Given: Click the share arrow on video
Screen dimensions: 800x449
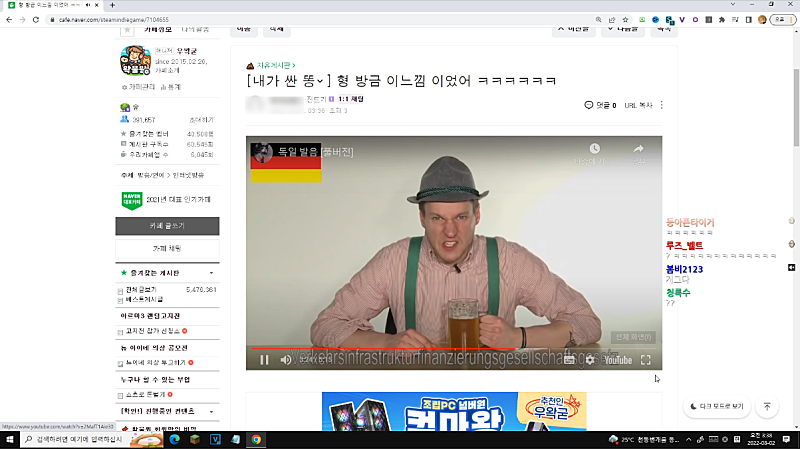Looking at the screenshot, I should [637, 151].
